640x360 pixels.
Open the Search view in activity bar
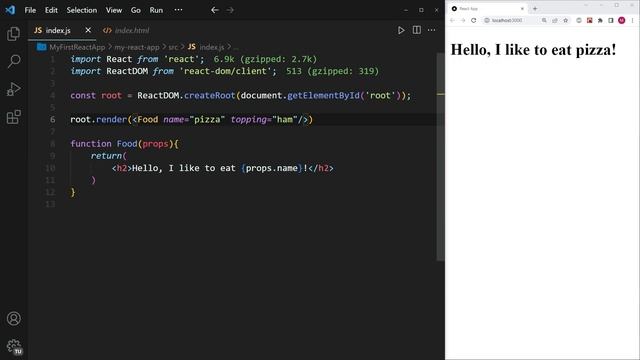pyautogui.click(x=13, y=61)
